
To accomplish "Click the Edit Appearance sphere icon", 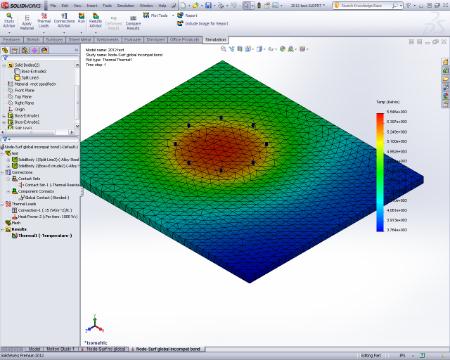I will tap(283, 49).
